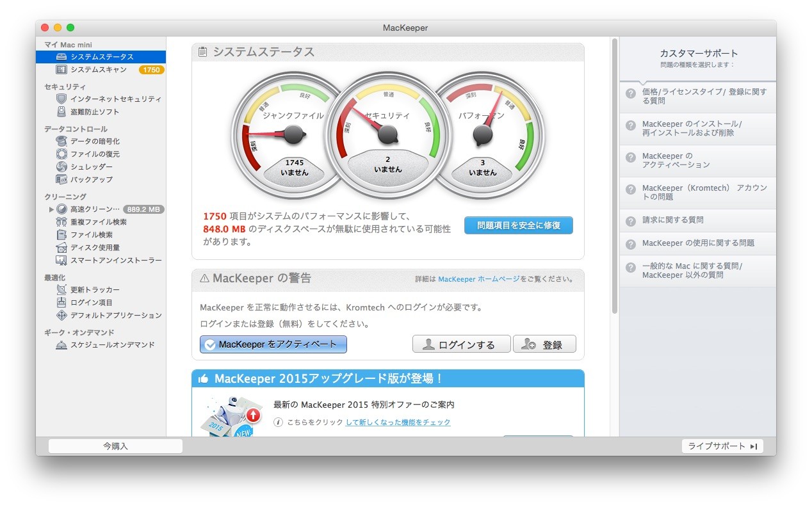The width and height of the screenshot is (812, 507).
Task: Open スマートアンインストーラー
Action: click(101, 261)
